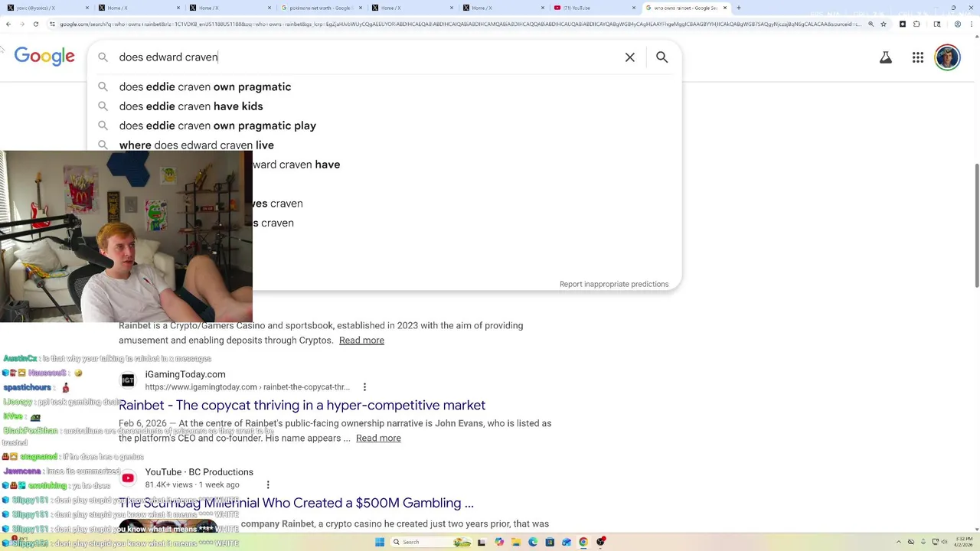
Task: Open Windows Start menu
Action: pyautogui.click(x=380, y=542)
